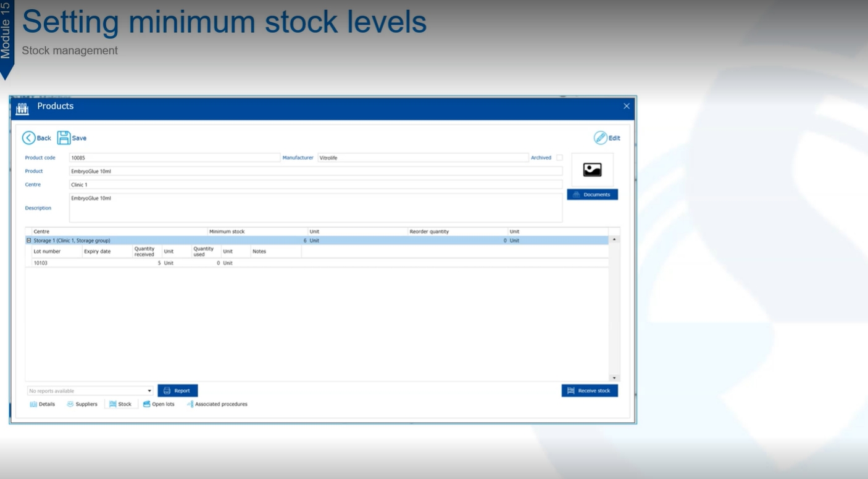Click the Report print button
The image size is (868, 479).
tap(178, 391)
